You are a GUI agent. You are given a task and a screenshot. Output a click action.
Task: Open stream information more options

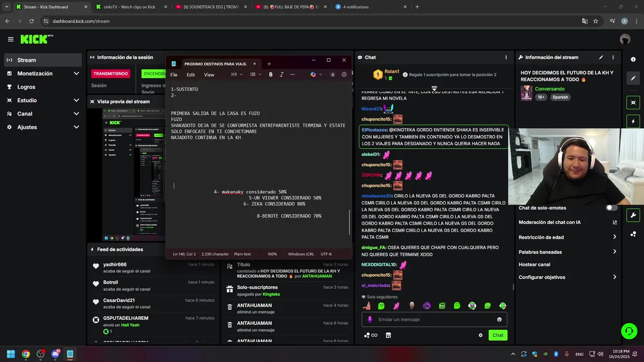[x=613, y=57]
